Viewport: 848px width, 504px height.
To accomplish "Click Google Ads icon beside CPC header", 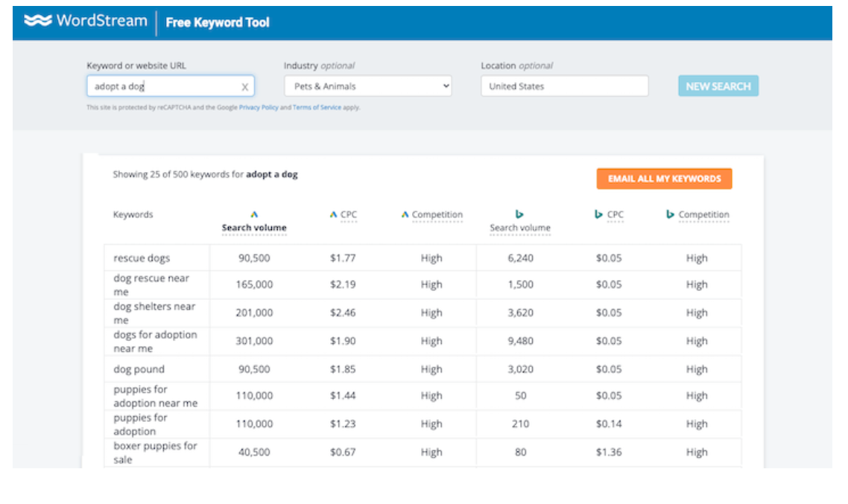I will 334,214.
